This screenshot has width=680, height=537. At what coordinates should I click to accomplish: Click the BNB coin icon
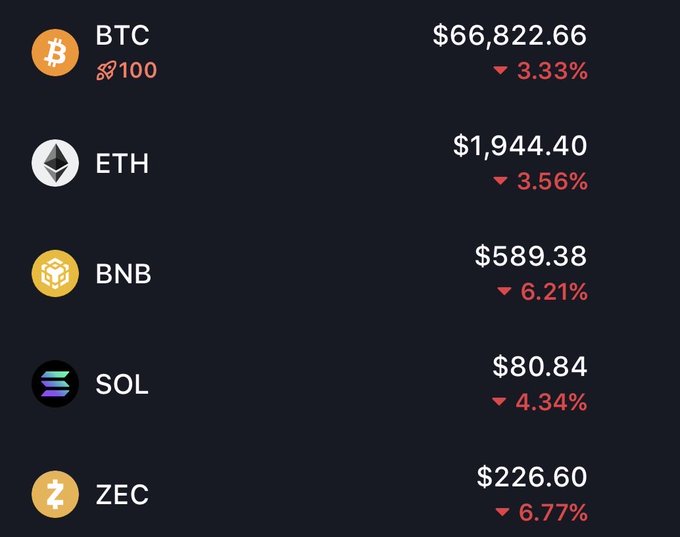pyautogui.click(x=55, y=274)
